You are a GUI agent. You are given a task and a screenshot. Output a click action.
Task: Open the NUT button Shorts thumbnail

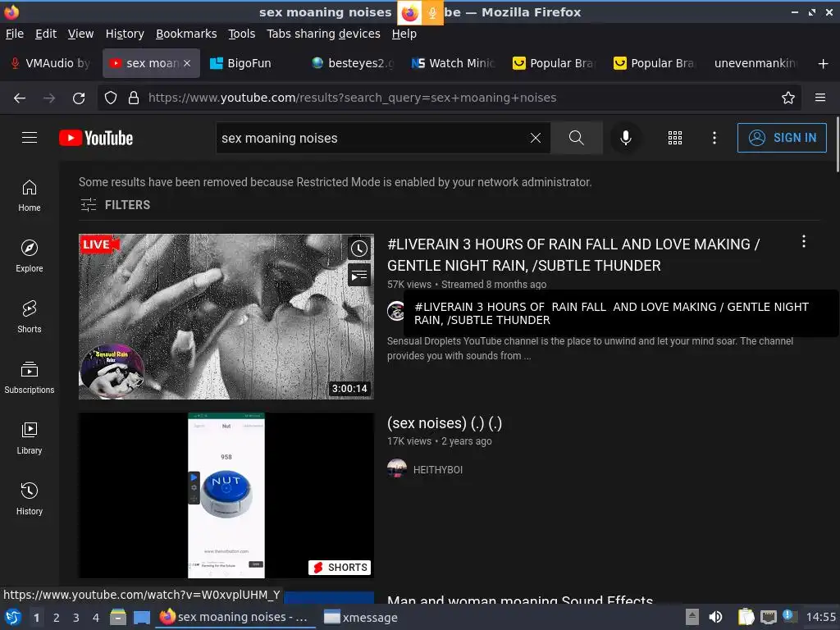(226, 495)
